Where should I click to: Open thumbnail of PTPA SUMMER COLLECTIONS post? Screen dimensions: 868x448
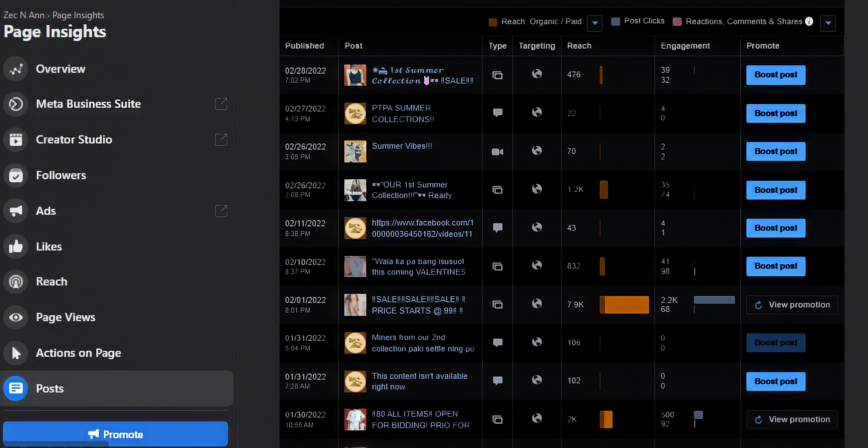[x=355, y=114]
